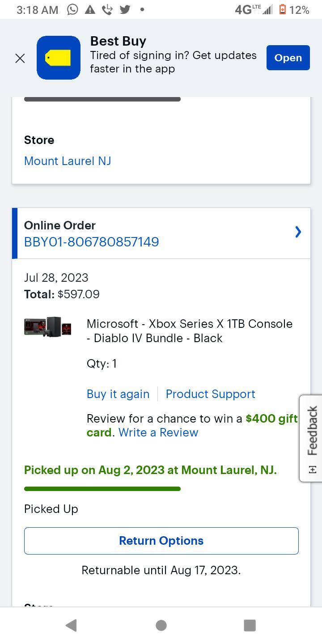Tap the Android home circle button
The height and width of the screenshot is (644, 322).
point(161,625)
